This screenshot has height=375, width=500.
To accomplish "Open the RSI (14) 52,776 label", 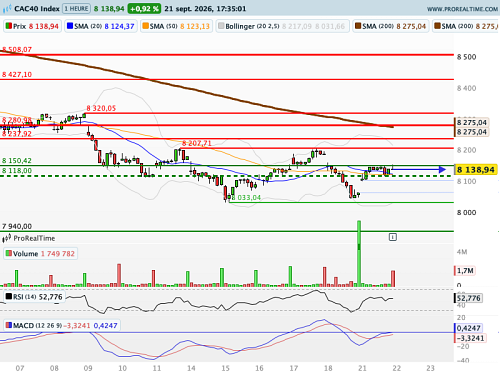I will tap(34, 297).
